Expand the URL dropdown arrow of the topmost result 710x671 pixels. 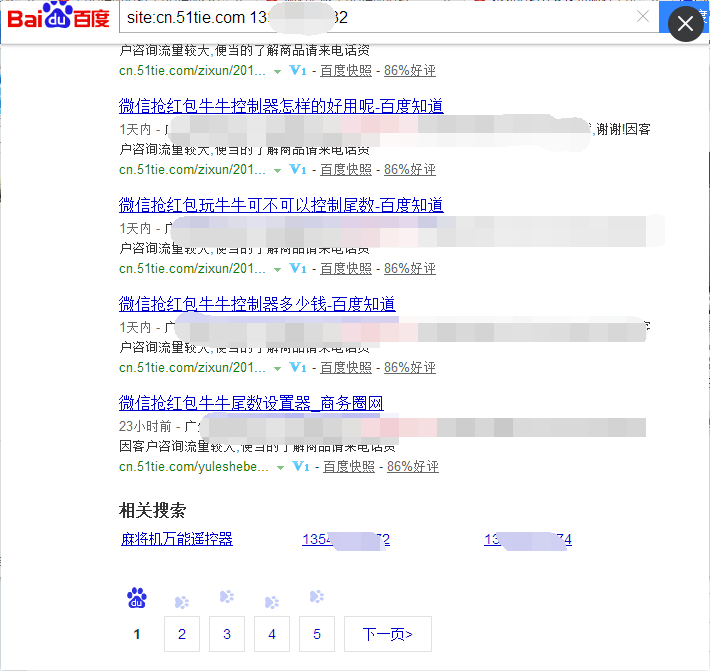278,72
